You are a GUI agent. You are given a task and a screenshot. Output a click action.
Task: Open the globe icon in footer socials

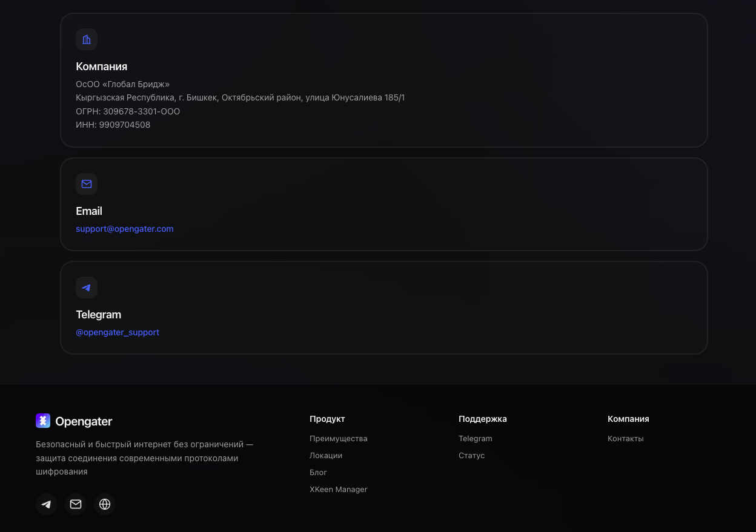click(105, 504)
